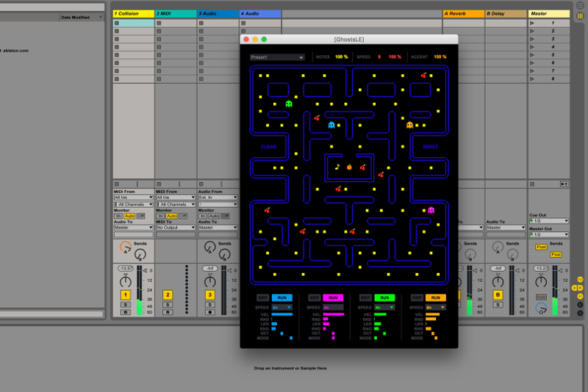Select the B Delay return header
Screen dimensions: 588x392
pos(506,13)
